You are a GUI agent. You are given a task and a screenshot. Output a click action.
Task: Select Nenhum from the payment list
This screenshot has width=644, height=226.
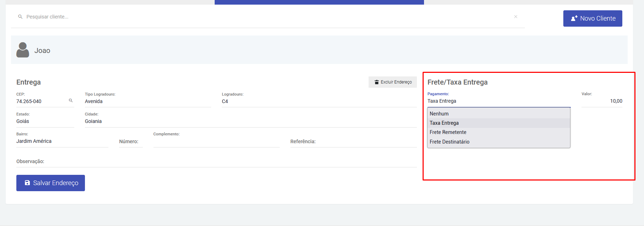439,114
